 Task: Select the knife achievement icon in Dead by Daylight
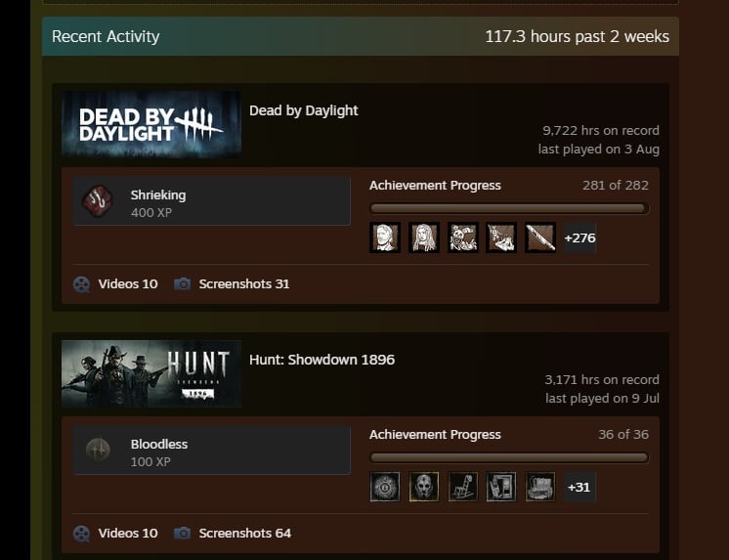click(x=540, y=237)
